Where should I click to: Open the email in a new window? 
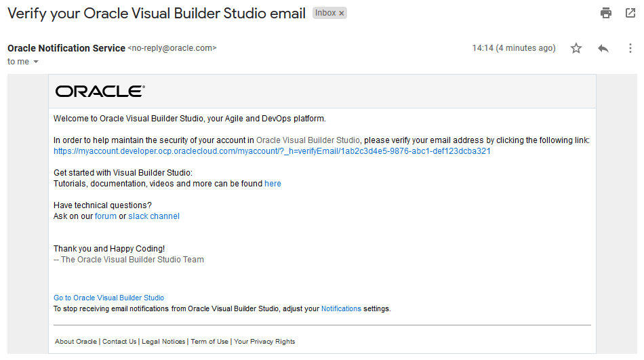[x=630, y=13]
